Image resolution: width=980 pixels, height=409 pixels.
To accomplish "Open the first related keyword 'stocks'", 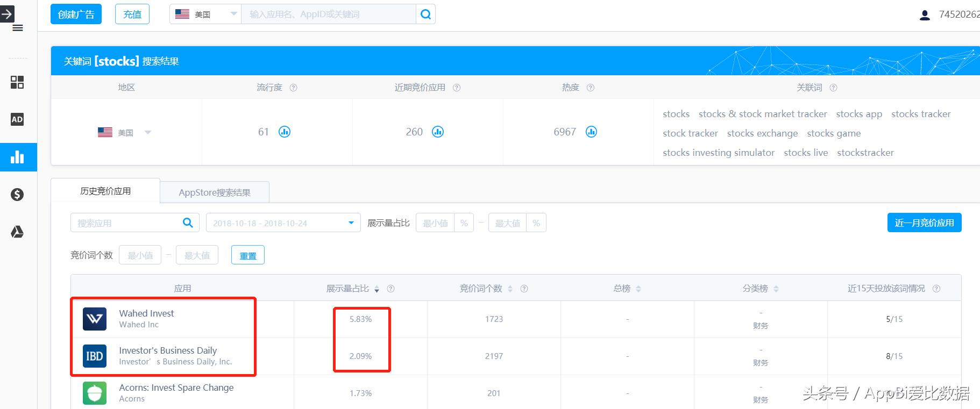I will click(x=676, y=114).
